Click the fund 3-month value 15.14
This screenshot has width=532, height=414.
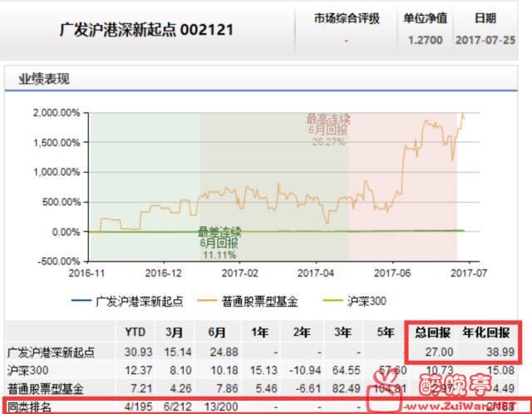coord(178,352)
